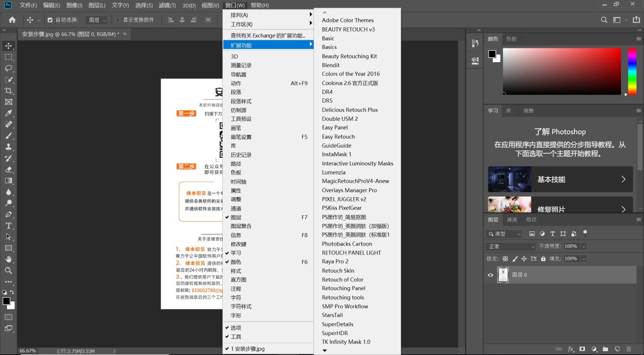Open the search icon at top right
The height and width of the screenshot is (355, 644).
605,20
